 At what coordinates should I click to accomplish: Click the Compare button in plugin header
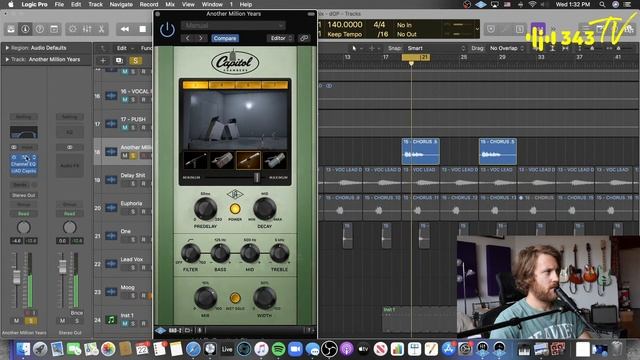coord(225,38)
